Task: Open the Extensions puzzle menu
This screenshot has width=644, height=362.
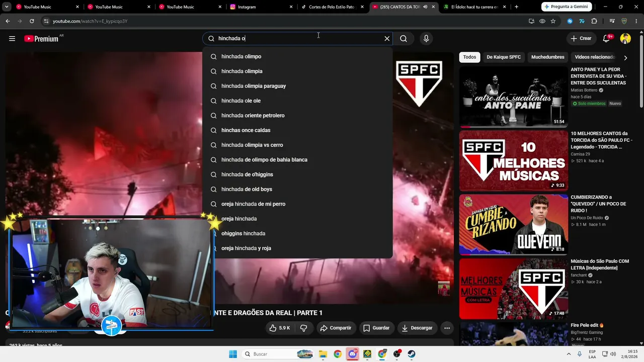Action: pos(594,21)
